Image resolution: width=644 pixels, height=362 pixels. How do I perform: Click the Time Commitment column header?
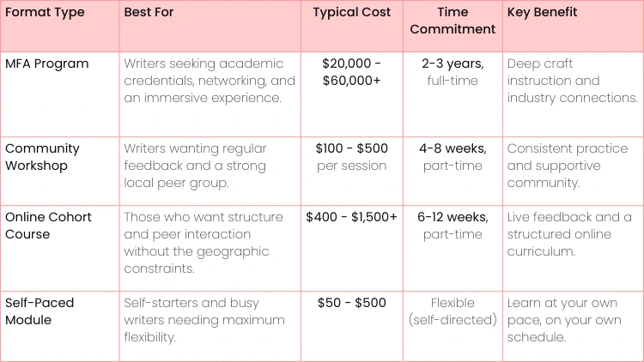(x=453, y=21)
